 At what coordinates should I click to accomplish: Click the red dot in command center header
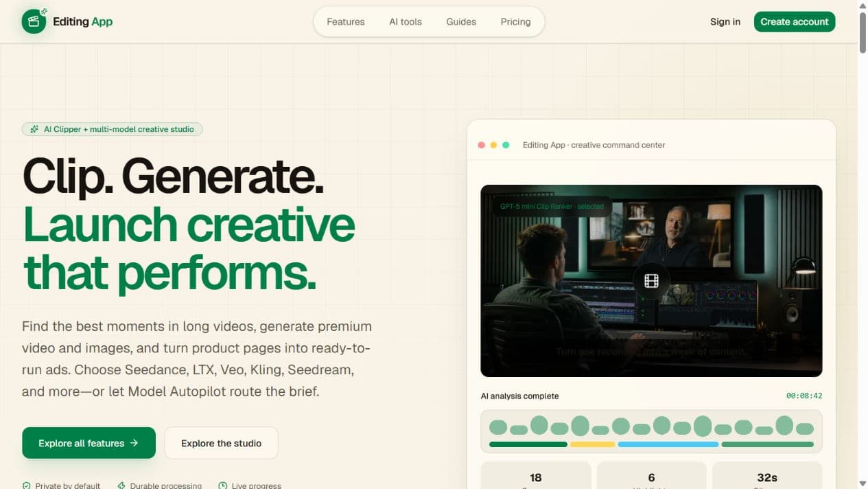click(481, 145)
